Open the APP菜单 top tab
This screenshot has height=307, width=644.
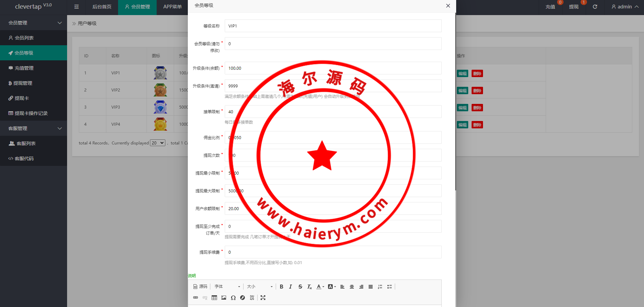click(x=172, y=7)
